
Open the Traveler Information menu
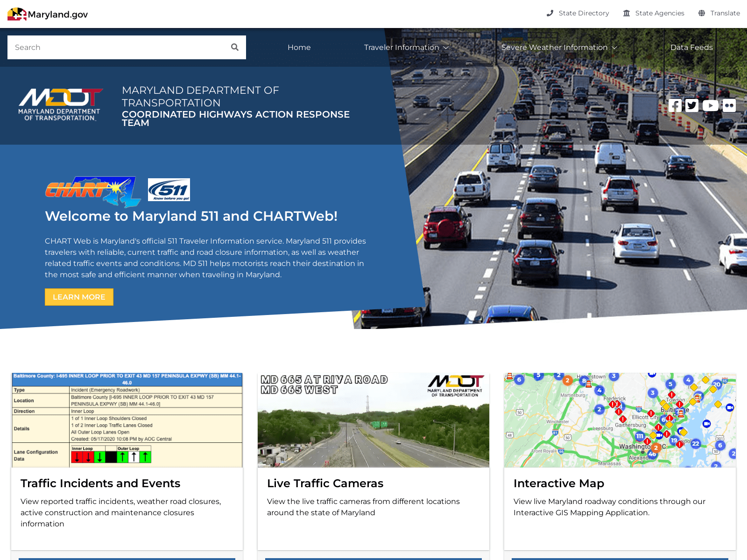[402, 47]
